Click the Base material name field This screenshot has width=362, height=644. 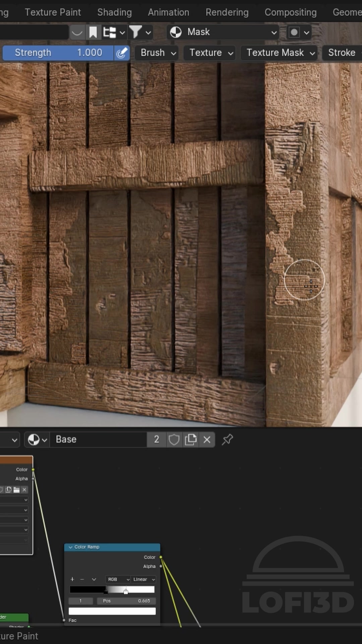point(98,439)
